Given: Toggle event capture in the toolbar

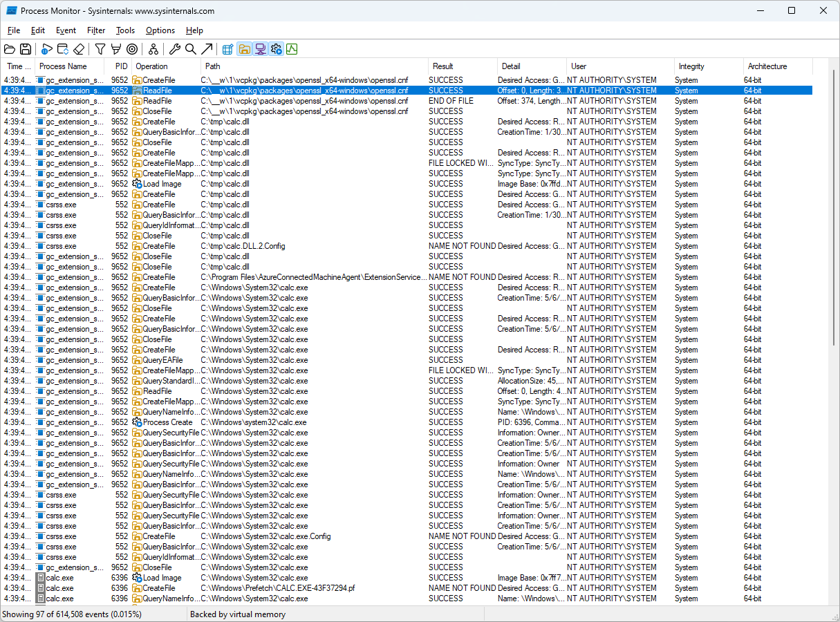Looking at the screenshot, I should point(46,49).
